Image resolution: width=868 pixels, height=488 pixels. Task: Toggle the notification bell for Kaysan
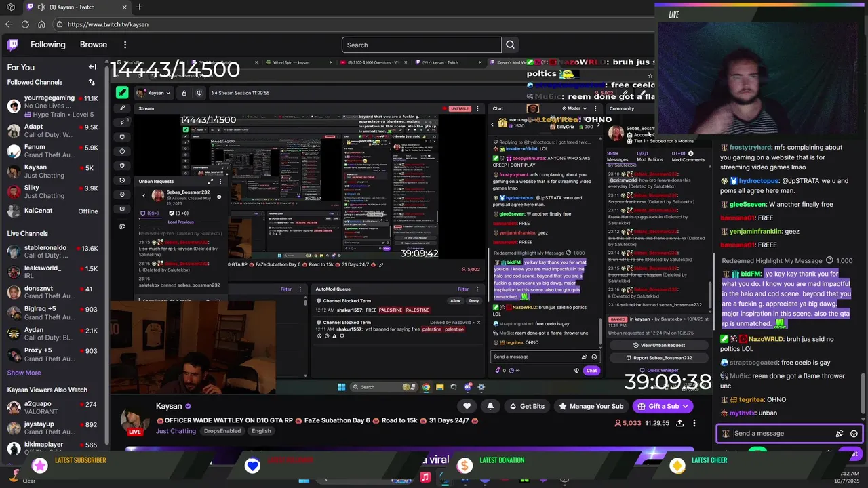[x=490, y=406]
